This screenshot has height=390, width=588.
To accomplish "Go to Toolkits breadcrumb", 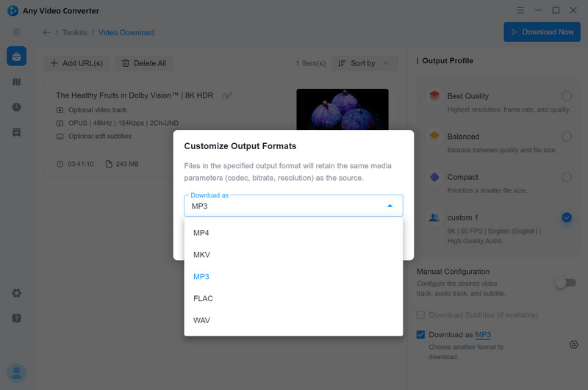I will (75, 32).
